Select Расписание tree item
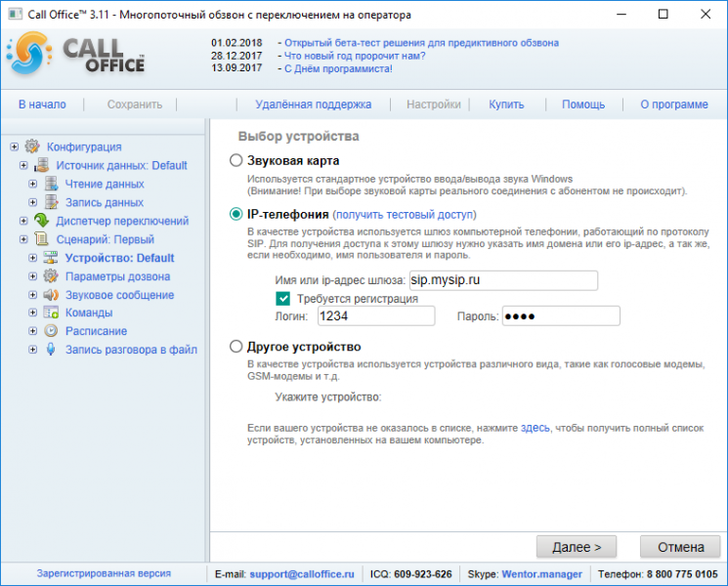Screen dimensions: 728x586 96,331
